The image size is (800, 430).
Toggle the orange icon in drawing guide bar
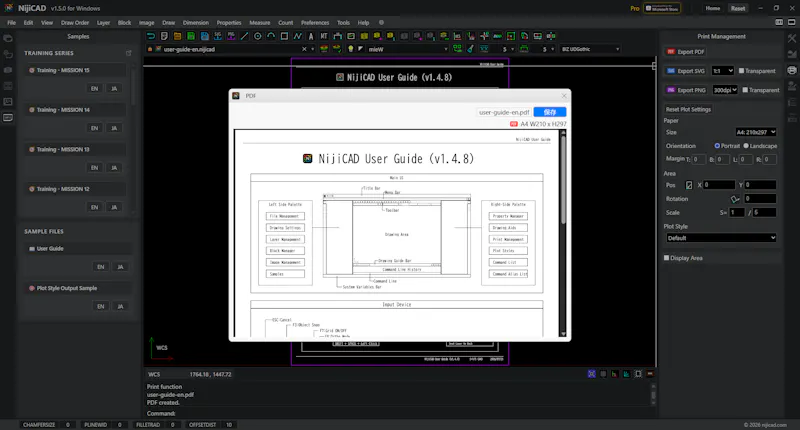(x=650, y=374)
